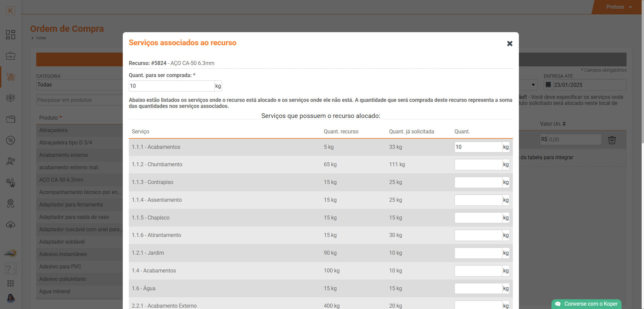Open the Pretexx account dropdown
Image resolution: width=644 pixels, height=309 pixels.
point(619,7)
